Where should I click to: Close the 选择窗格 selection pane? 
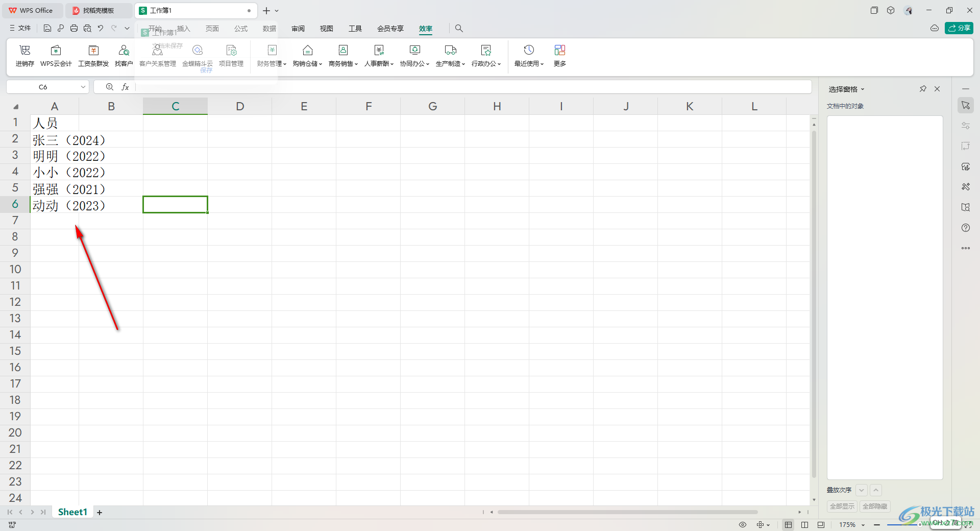coord(937,89)
